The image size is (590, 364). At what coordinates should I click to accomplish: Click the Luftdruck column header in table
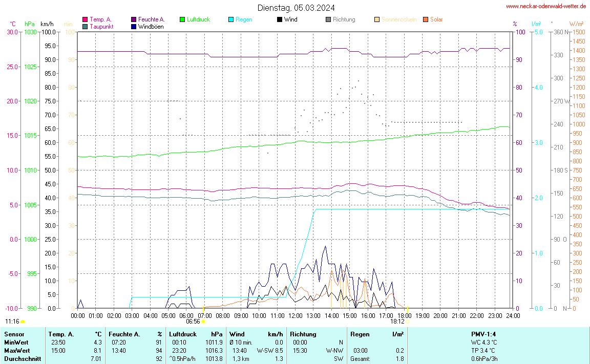(183, 334)
